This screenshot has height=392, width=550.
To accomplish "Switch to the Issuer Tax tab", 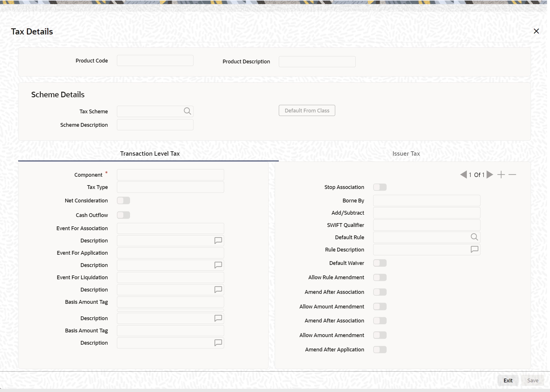I will tap(406, 154).
